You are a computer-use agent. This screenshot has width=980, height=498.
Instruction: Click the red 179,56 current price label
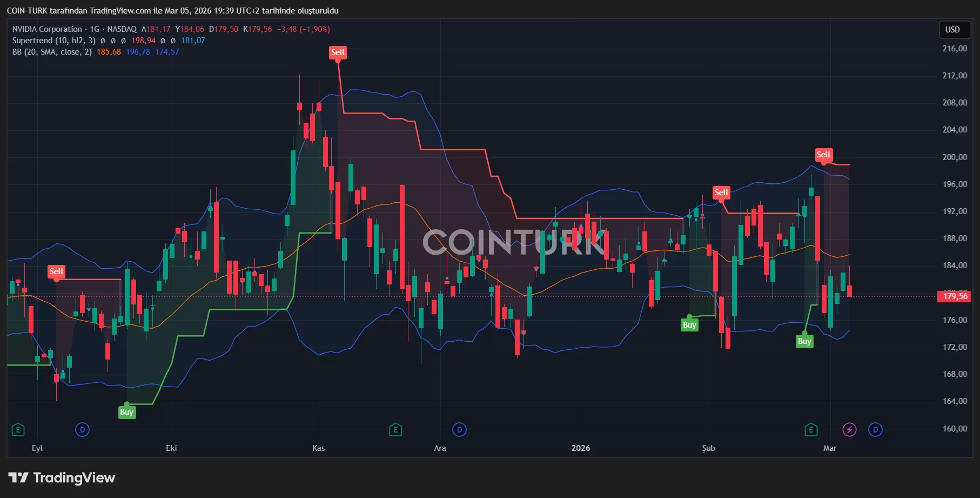pyautogui.click(x=955, y=296)
